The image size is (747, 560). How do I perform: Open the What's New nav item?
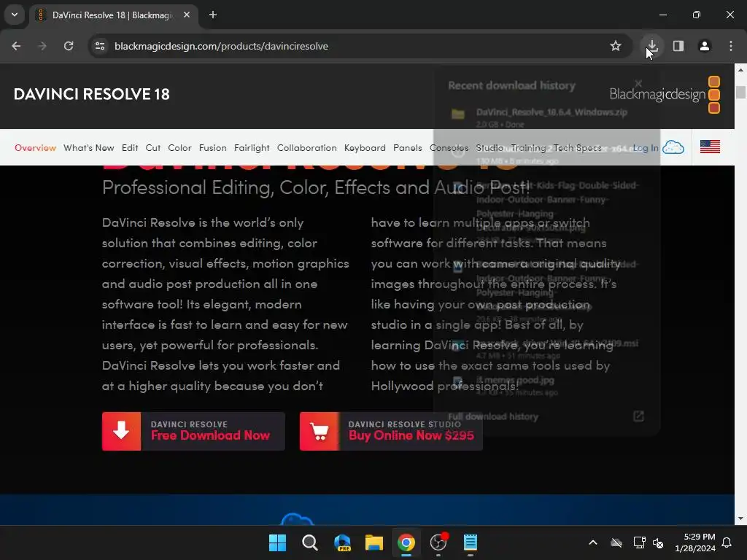pos(88,148)
